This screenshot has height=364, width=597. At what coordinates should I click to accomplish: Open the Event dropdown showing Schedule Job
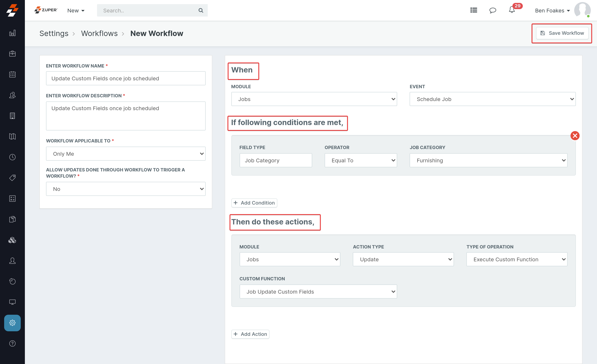click(492, 99)
